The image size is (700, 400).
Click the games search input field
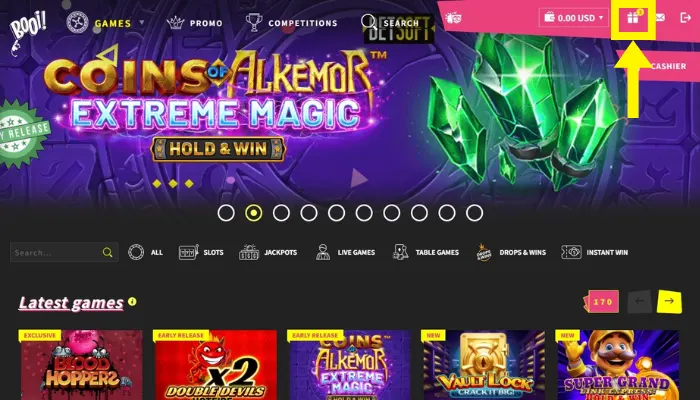64,252
